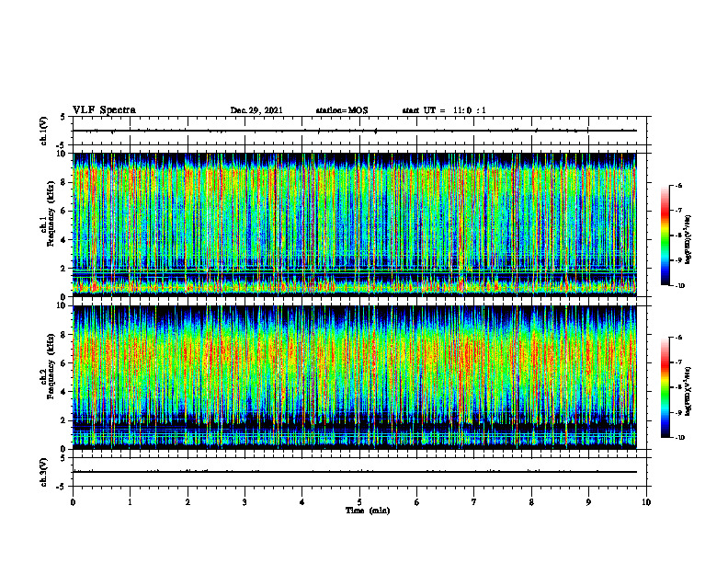Click the "-10" label on ch.2 color bar
Viewport: 728px width, 563px height.
pos(680,438)
